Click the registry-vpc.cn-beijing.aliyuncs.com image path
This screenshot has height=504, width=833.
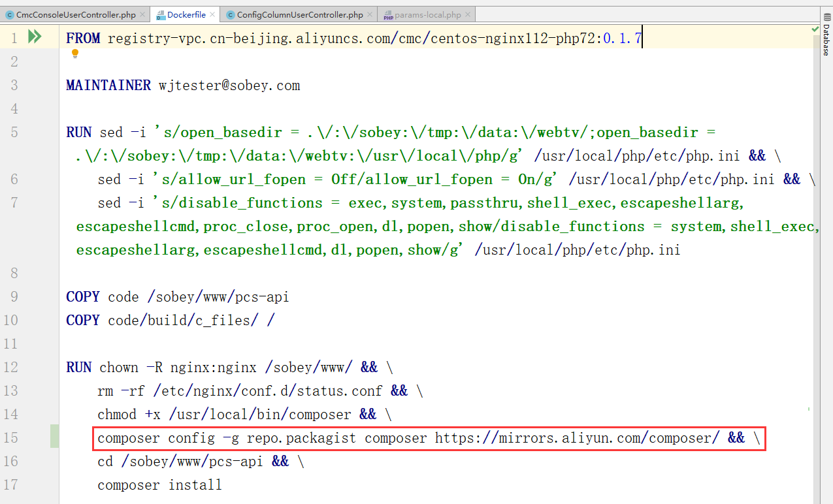(352, 39)
